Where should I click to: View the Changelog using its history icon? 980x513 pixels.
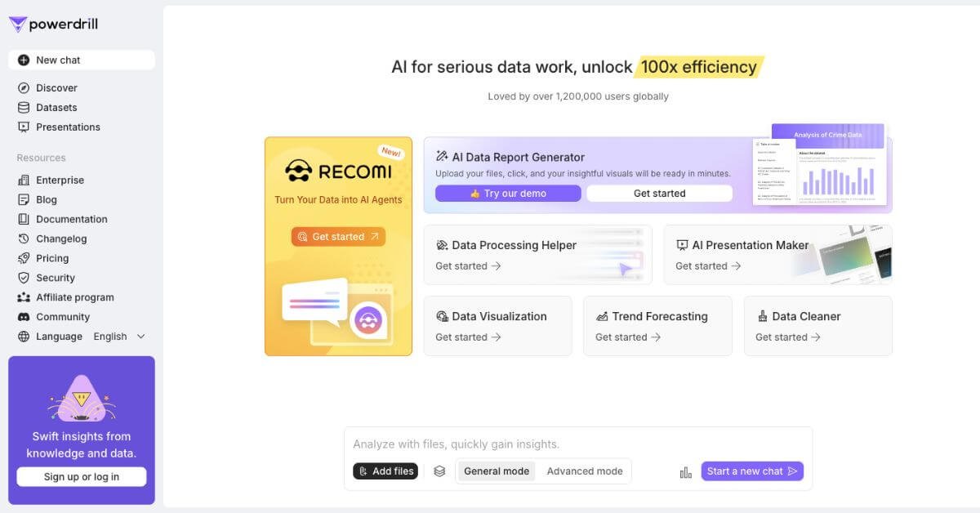point(24,239)
